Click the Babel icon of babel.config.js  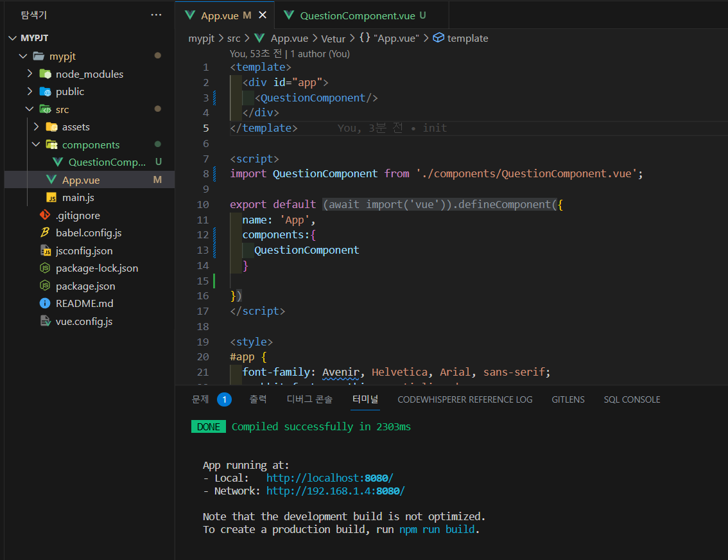pos(45,232)
